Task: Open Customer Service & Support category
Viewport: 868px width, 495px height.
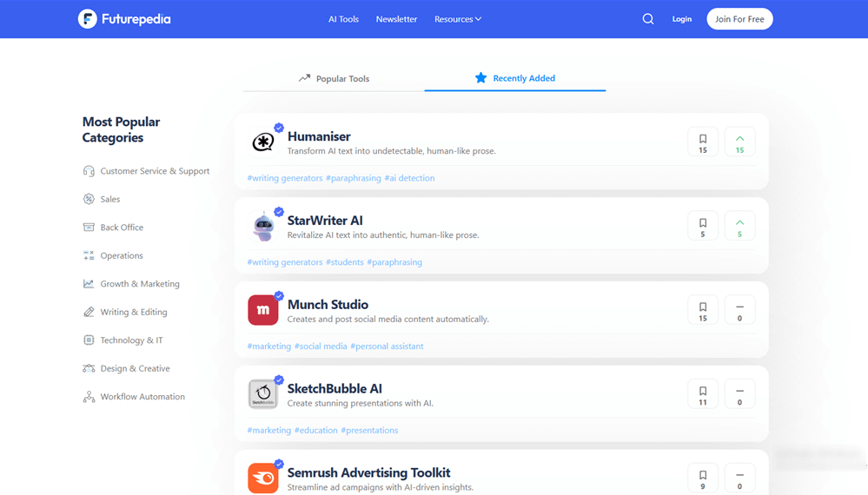Action: 155,171
